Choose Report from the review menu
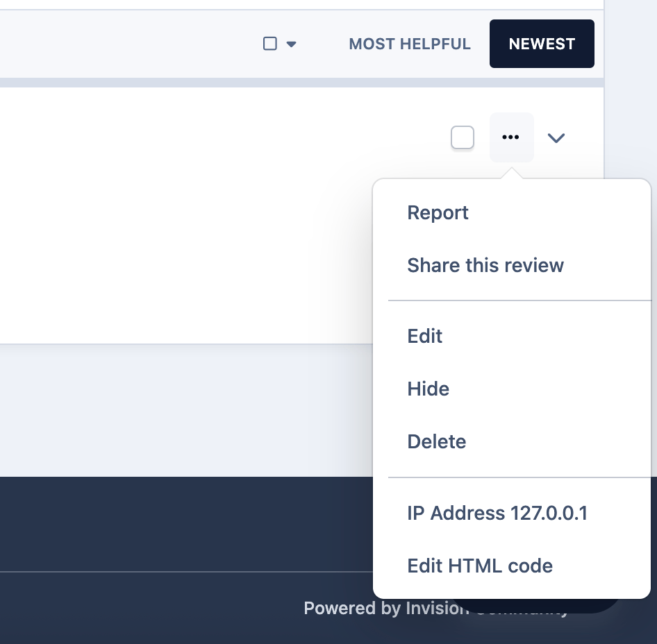The height and width of the screenshot is (644, 657). tap(438, 212)
